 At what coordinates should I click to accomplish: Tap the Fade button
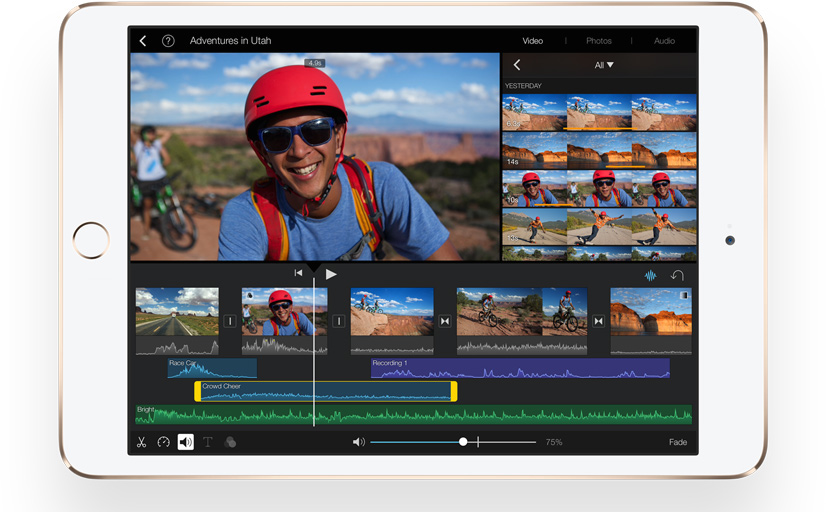tap(678, 442)
